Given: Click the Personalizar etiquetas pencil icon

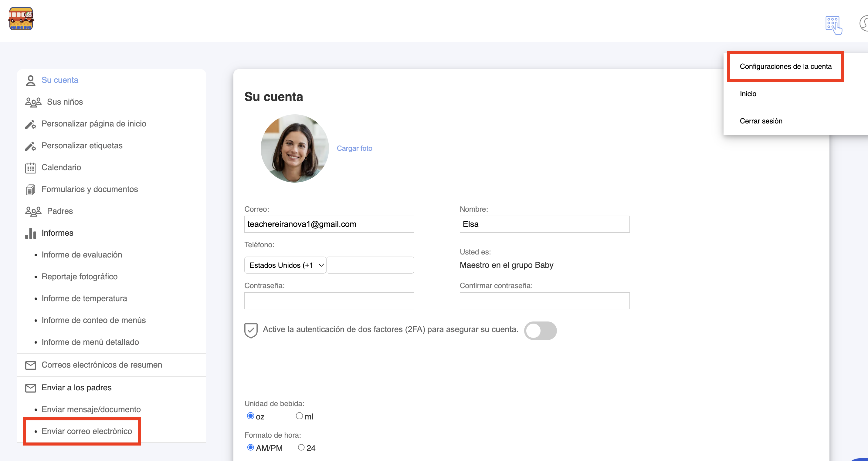Looking at the screenshot, I should point(30,146).
